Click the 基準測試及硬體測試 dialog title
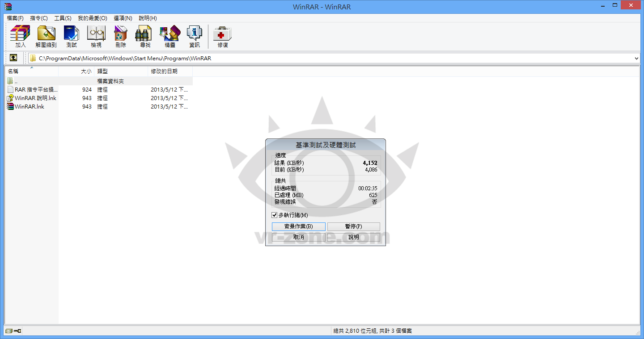This screenshot has height=339, width=644. tap(326, 145)
